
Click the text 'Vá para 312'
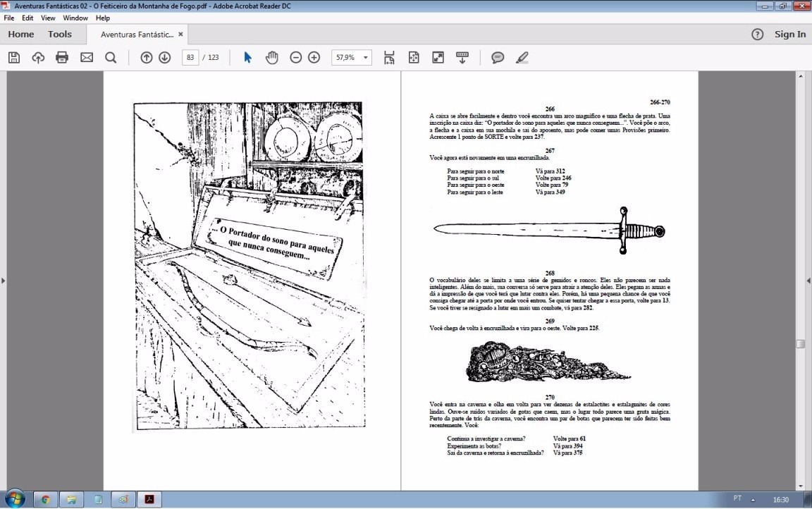550,171
